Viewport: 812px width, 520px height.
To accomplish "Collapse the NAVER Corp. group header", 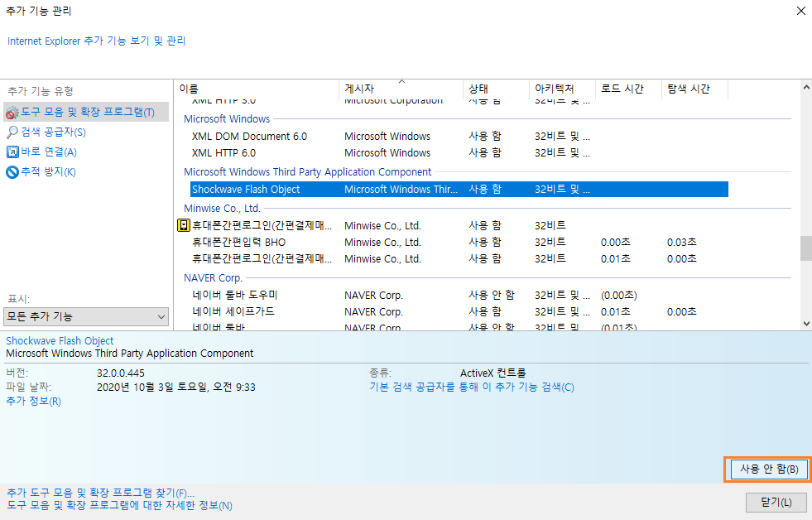I will pyautogui.click(x=213, y=277).
